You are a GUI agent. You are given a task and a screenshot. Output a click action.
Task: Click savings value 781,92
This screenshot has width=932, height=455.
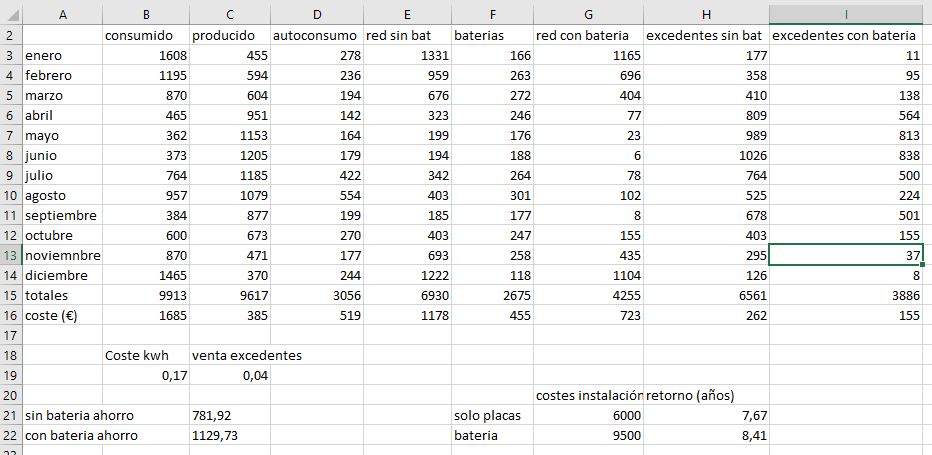[x=230, y=416]
